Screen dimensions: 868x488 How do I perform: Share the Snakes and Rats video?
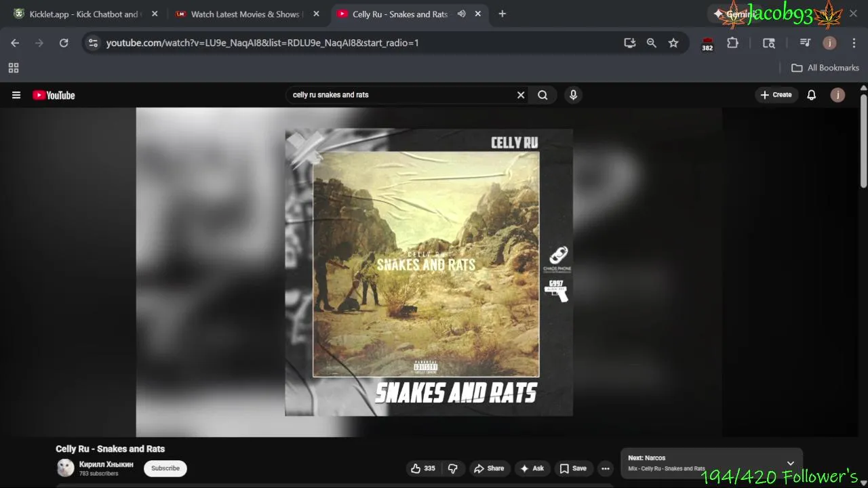coord(489,468)
